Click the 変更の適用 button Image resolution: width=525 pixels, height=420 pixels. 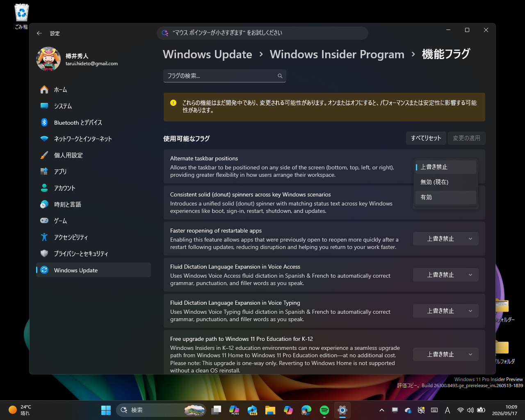tap(467, 138)
